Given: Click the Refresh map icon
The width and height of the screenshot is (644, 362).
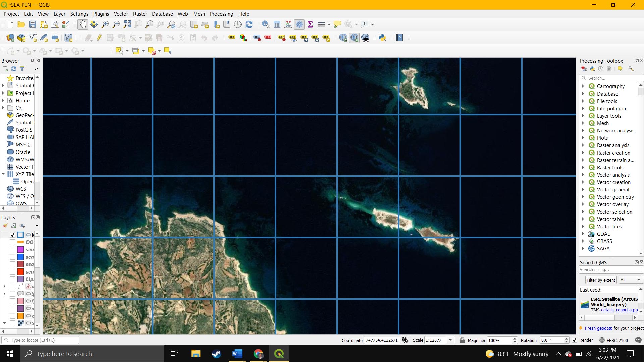Looking at the screenshot, I should coord(249,24).
